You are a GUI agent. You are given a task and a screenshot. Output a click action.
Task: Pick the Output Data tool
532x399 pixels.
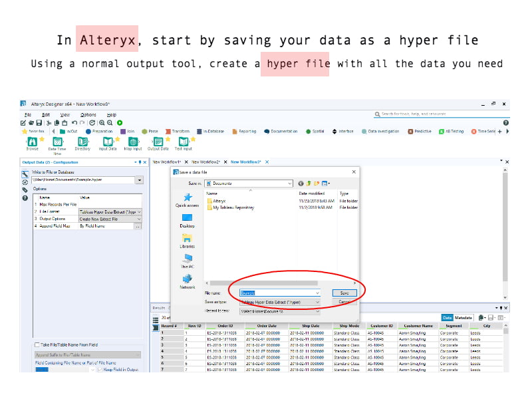coord(157,142)
